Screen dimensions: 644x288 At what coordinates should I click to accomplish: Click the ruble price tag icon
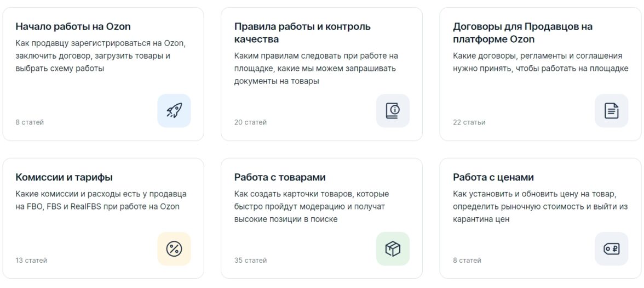(x=611, y=249)
